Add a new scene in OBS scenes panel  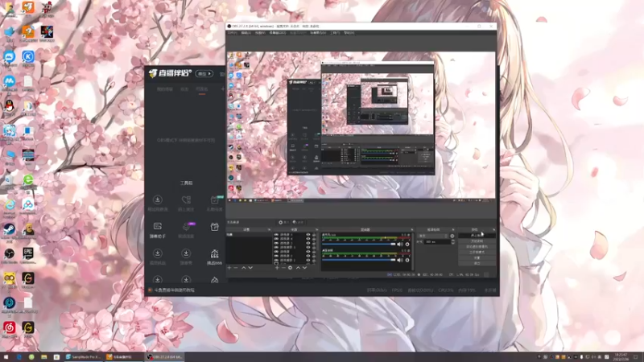[229, 268]
